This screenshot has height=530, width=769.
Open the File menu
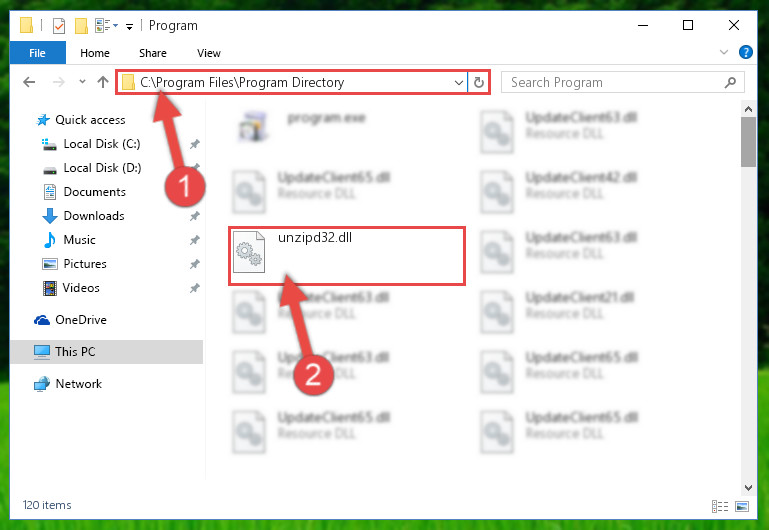(37, 53)
